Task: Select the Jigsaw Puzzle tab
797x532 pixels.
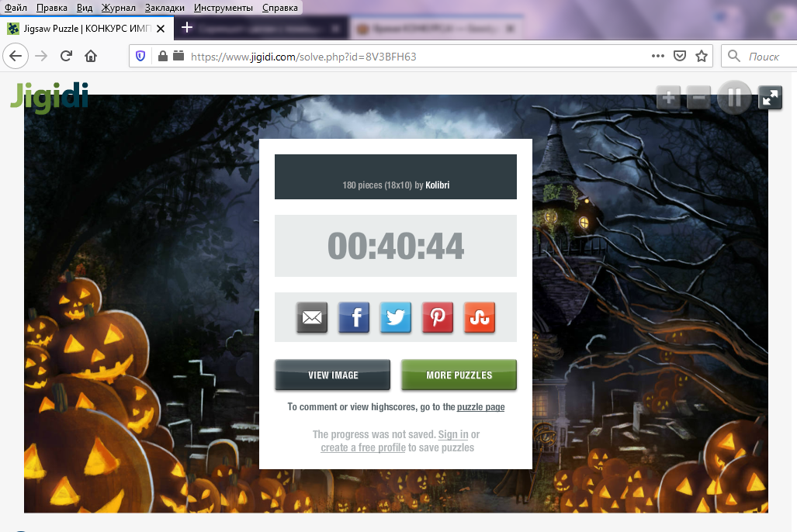Action: [x=87, y=29]
